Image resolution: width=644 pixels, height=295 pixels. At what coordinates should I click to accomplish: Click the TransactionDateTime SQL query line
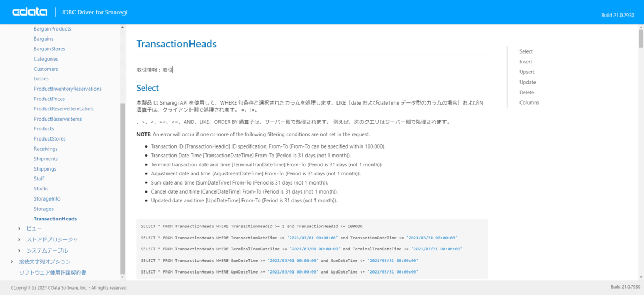[299, 238]
